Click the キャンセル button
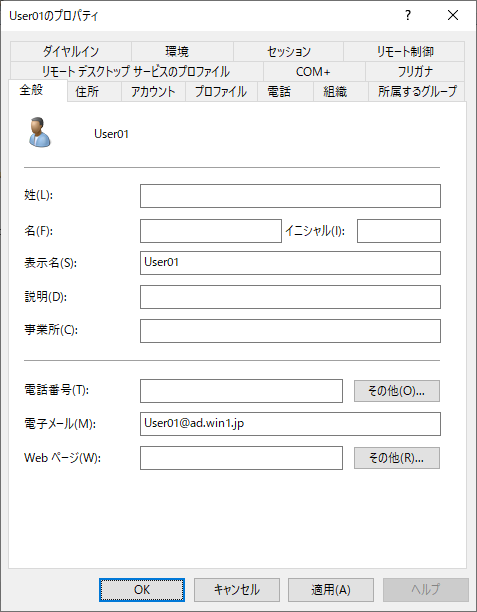Image resolution: width=477 pixels, height=612 pixels. (x=237, y=590)
